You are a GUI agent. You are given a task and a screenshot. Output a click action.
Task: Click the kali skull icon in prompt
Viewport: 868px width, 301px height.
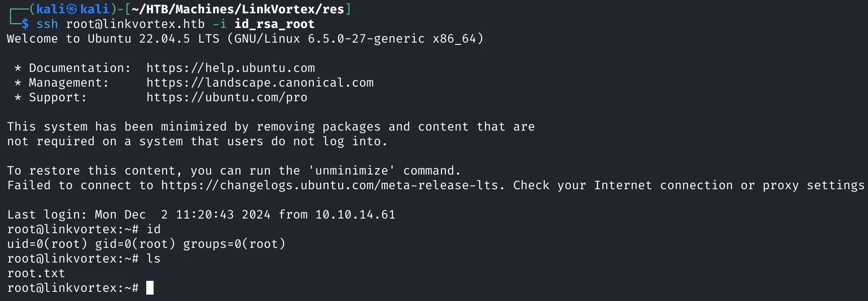72,9
